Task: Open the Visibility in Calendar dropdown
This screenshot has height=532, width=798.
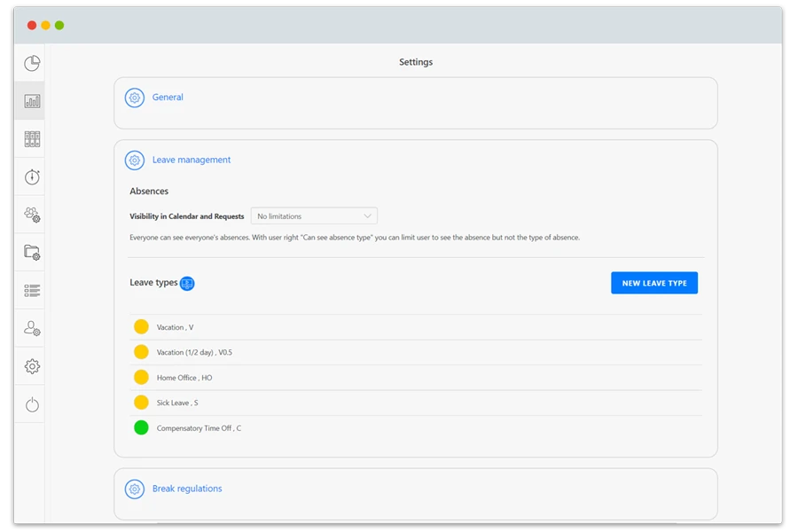Action: tap(314, 216)
